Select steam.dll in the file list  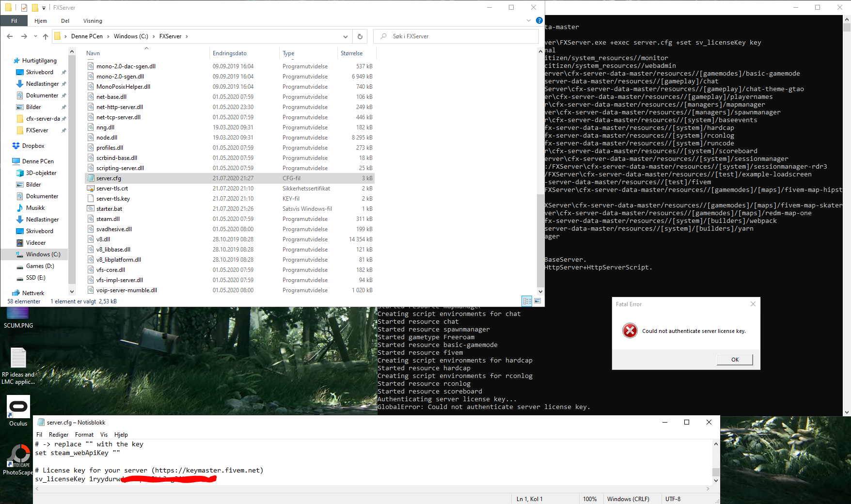point(108,219)
